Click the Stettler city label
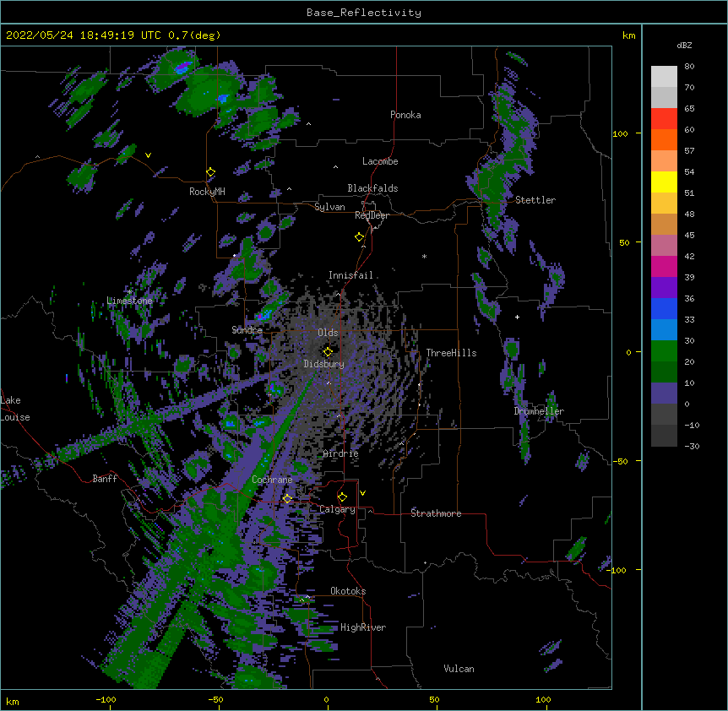This screenshot has width=728, height=711. [x=535, y=200]
